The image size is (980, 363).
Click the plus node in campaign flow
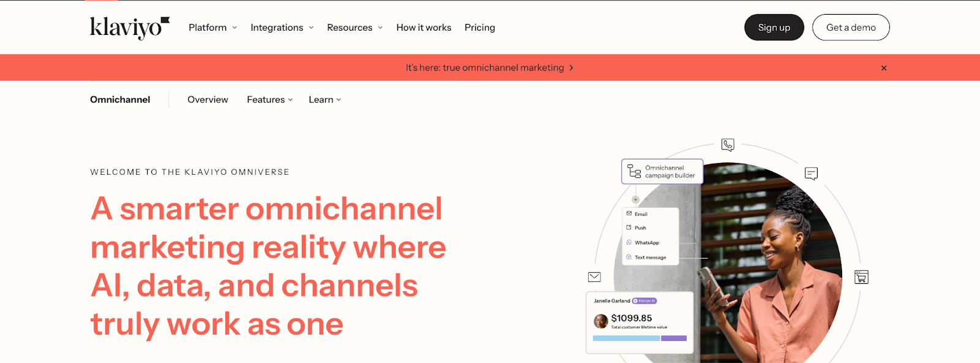click(x=636, y=199)
